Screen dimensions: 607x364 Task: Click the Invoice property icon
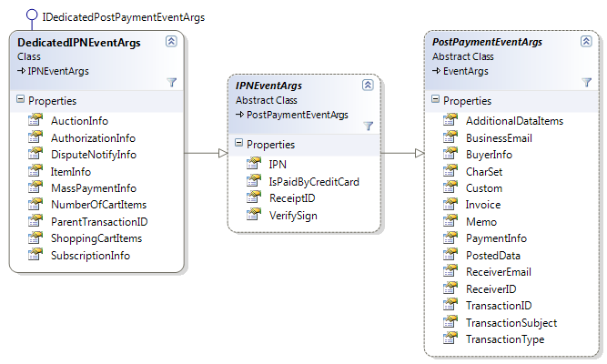[x=450, y=204]
